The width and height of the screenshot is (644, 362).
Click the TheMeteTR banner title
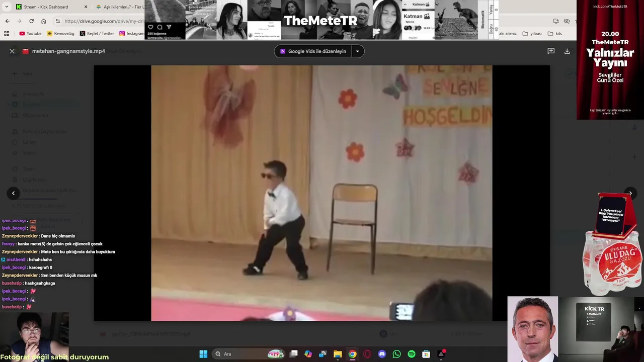tap(320, 21)
